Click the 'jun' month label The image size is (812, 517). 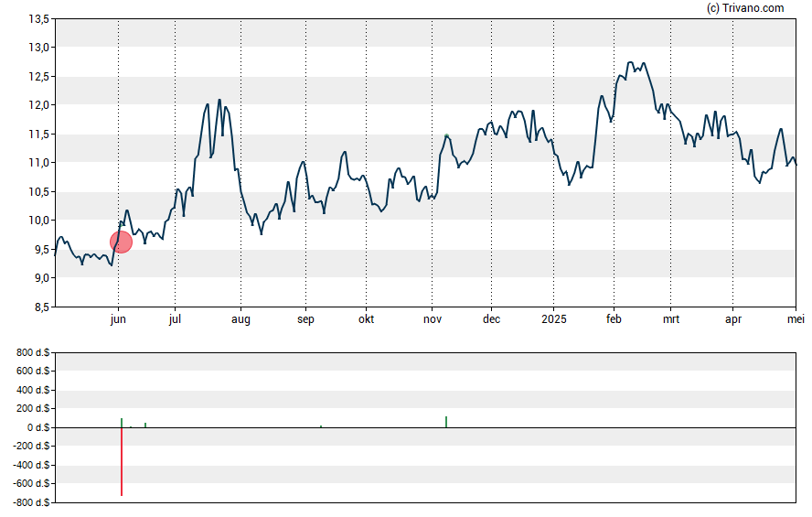[118, 319]
